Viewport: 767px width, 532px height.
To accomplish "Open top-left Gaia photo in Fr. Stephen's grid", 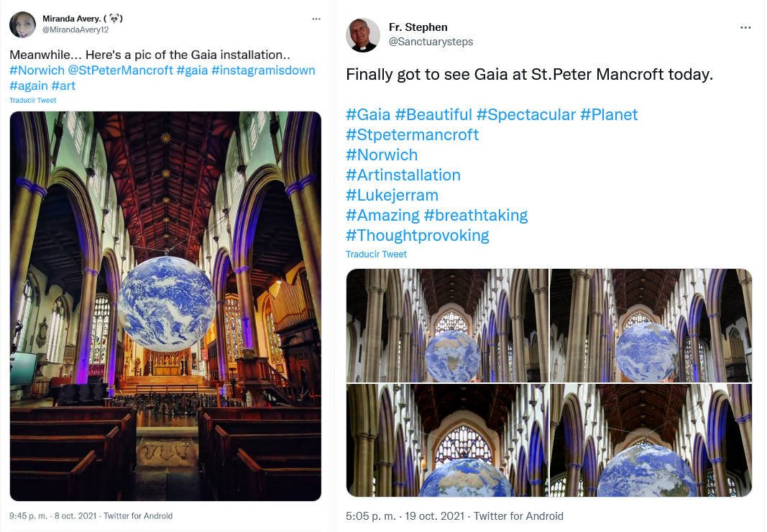I will pos(446,325).
